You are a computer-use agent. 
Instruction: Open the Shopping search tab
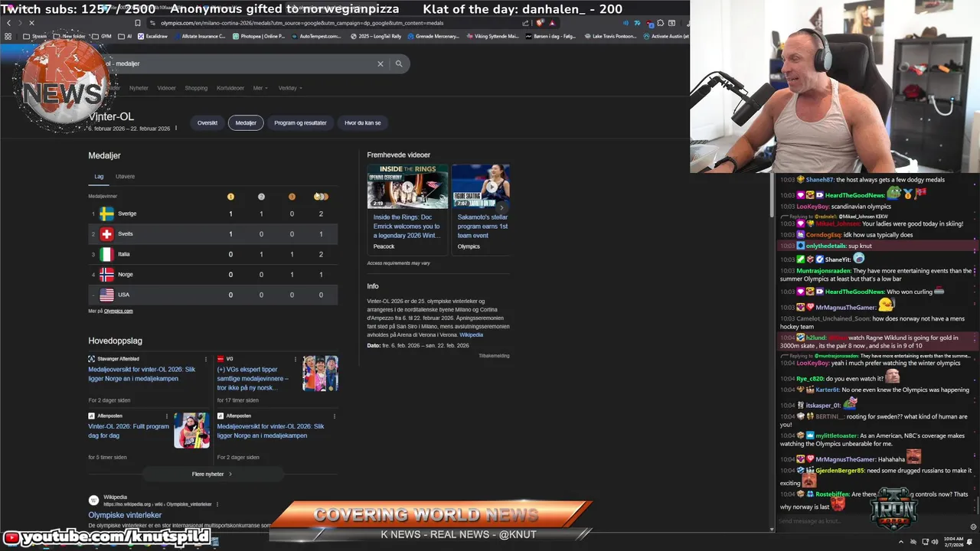(196, 88)
